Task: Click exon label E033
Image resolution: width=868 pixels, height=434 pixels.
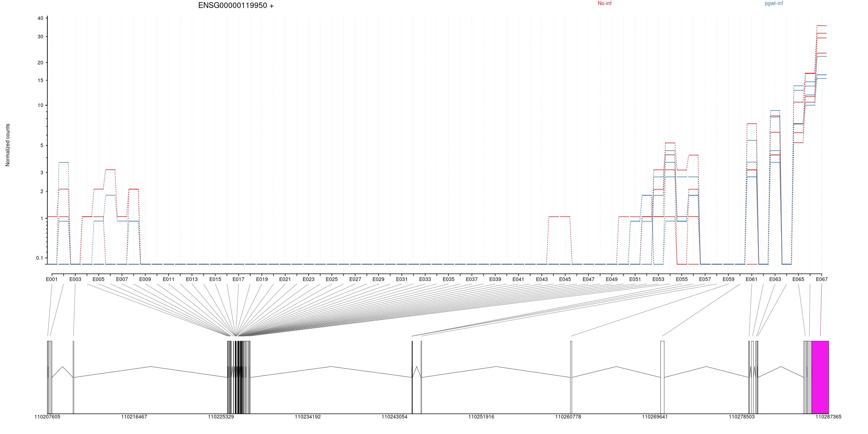Action: point(425,279)
